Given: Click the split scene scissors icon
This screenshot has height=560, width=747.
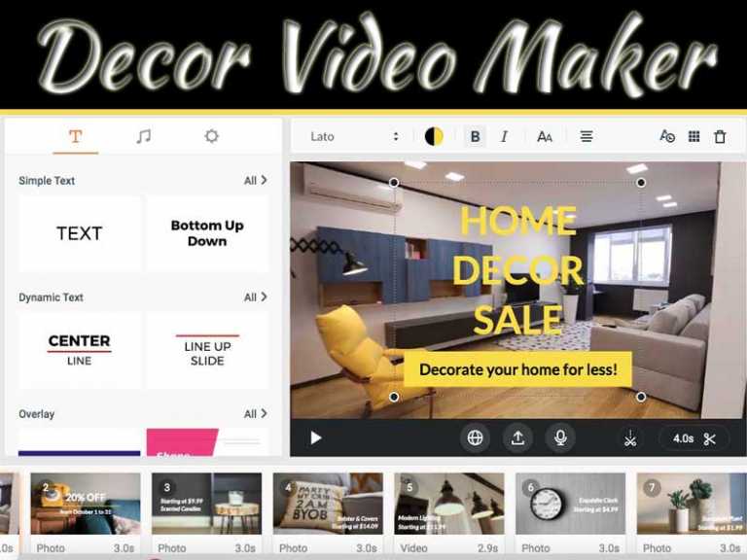Looking at the screenshot, I should (x=630, y=438).
